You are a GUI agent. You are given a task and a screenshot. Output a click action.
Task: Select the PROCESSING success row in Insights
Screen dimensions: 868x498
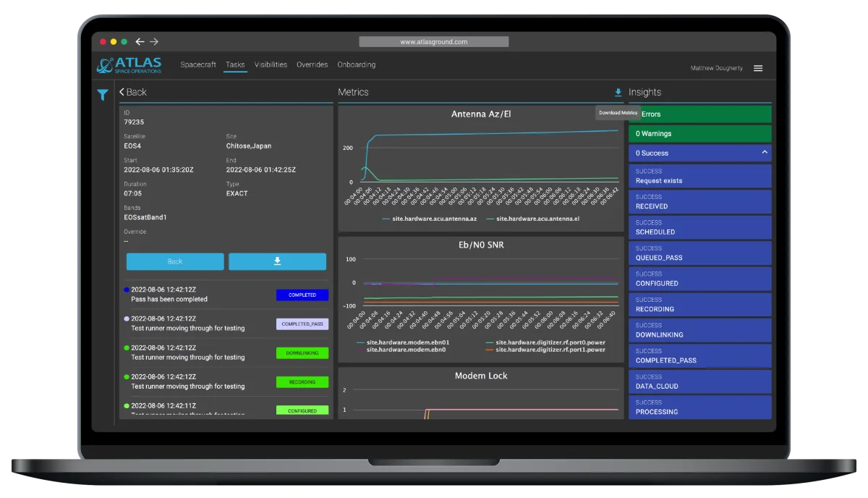[699, 407]
